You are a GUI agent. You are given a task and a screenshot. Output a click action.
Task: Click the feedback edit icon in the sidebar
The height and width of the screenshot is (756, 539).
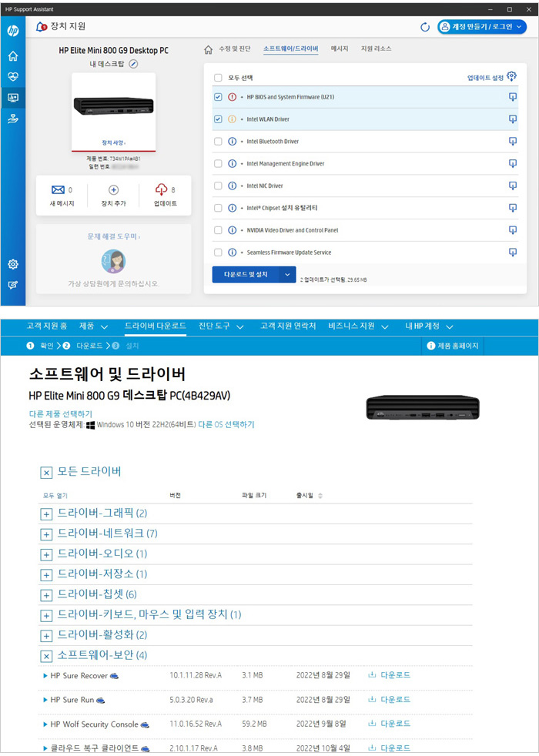coord(13,285)
